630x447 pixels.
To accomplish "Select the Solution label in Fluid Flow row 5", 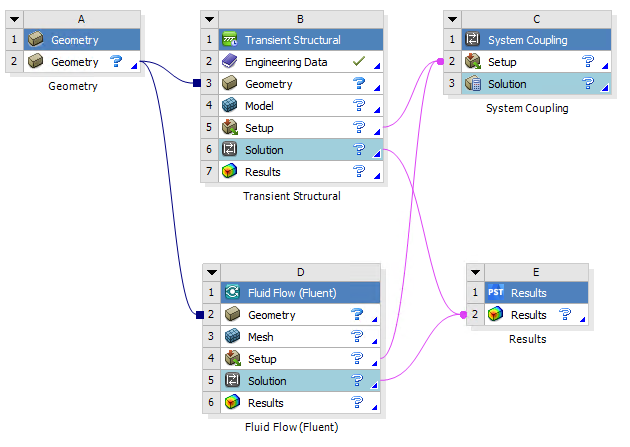I will [267, 381].
